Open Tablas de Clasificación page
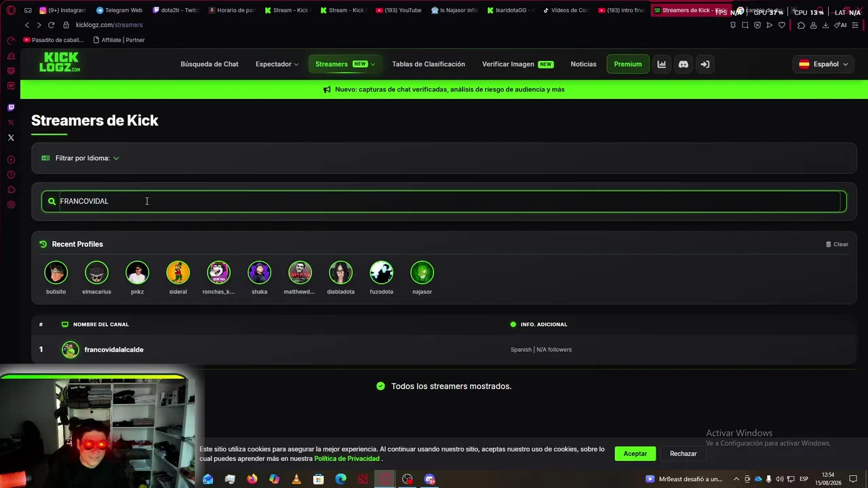 coord(429,64)
